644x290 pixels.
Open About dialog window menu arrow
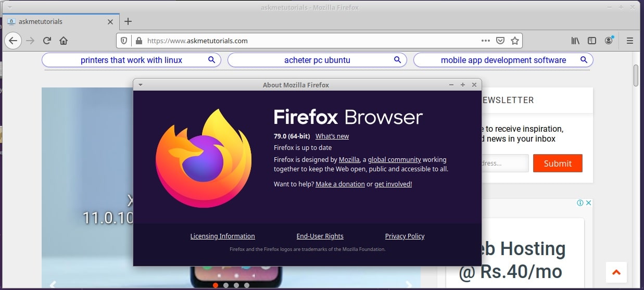click(141, 85)
